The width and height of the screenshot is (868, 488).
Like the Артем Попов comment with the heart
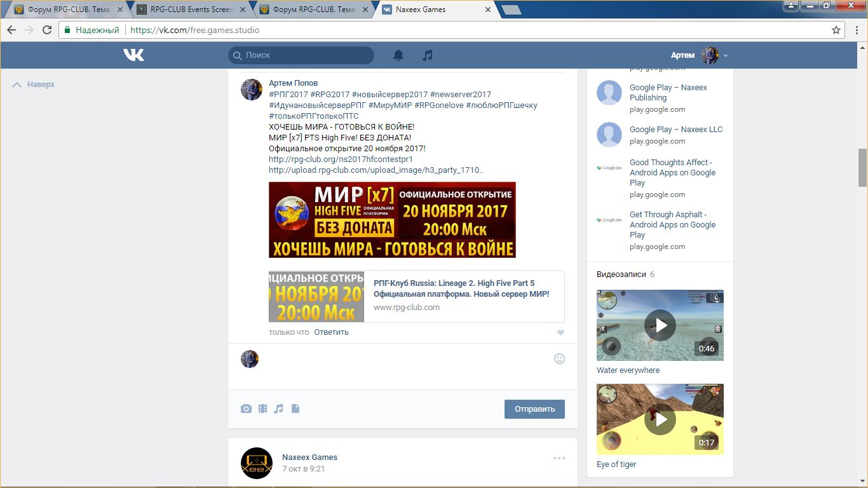pyautogui.click(x=560, y=332)
